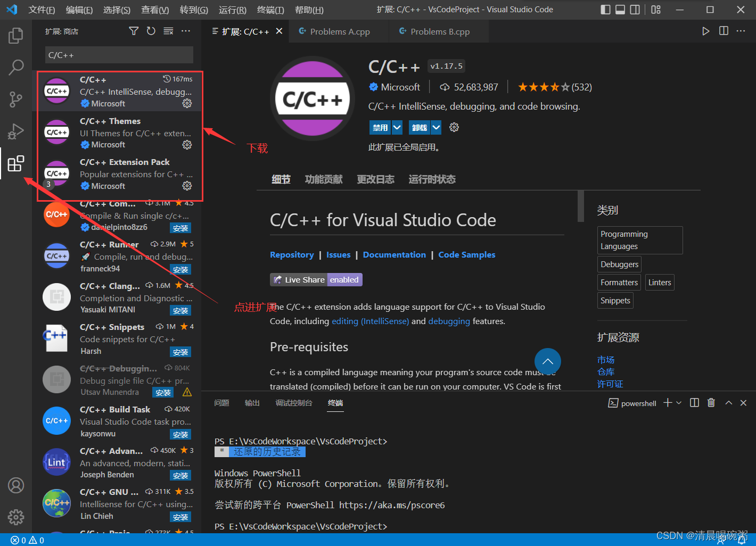This screenshot has width=756, height=546.
Task: Run the file with play button
Action: tap(705, 31)
